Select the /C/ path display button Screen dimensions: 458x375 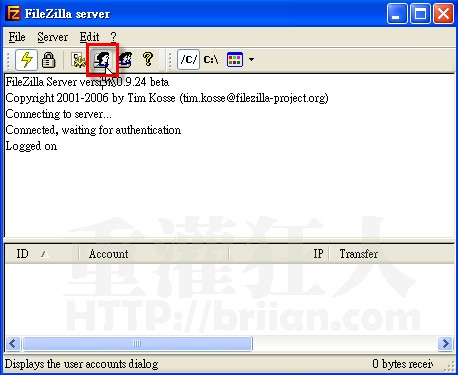(188, 60)
